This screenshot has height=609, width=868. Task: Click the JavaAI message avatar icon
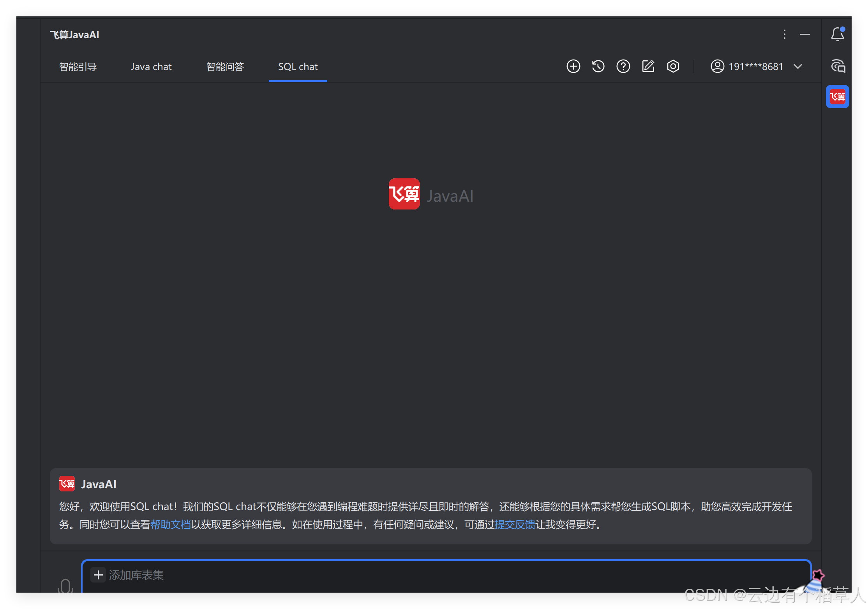click(67, 484)
